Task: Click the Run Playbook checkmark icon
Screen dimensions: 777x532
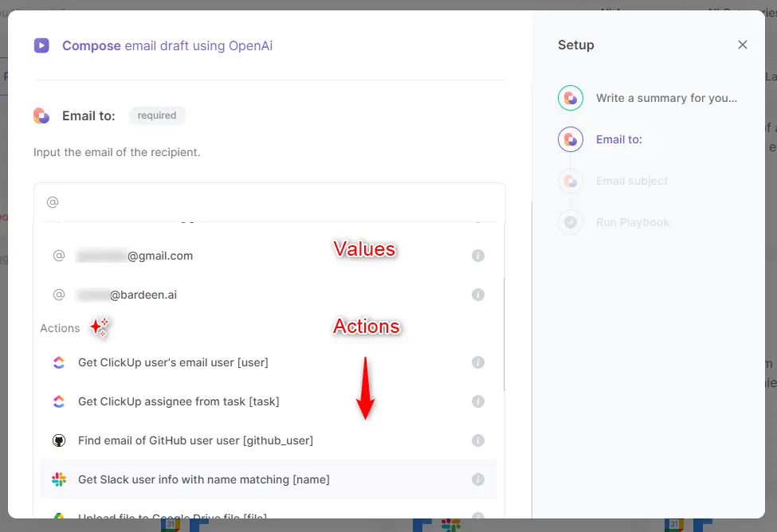Action: [x=571, y=222]
